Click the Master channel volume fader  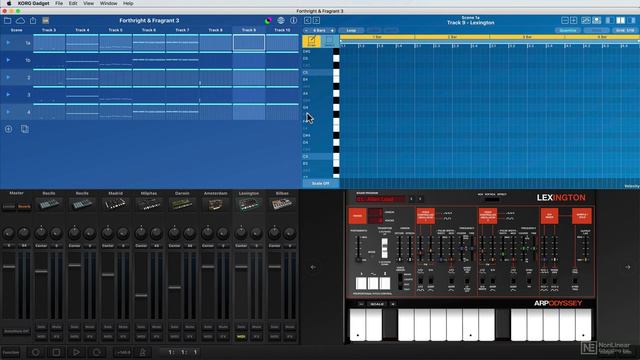point(9,267)
